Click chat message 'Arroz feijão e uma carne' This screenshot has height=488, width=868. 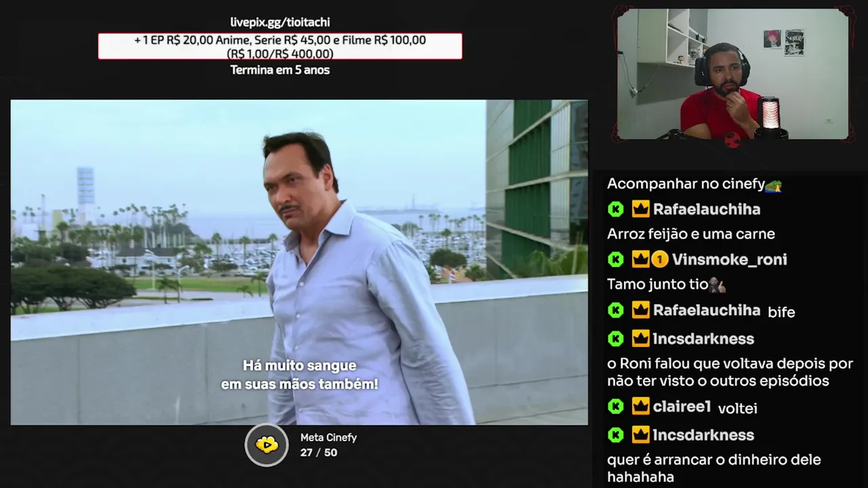point(691,235)
